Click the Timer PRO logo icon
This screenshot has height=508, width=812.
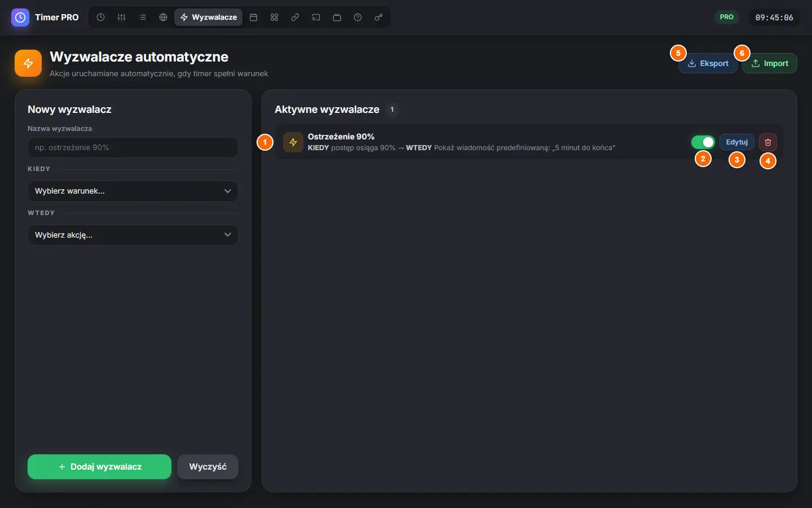(20, 17)
